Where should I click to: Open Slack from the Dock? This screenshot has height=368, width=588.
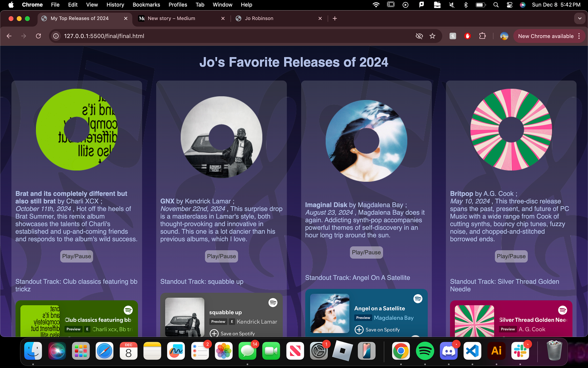coord(520,351)
